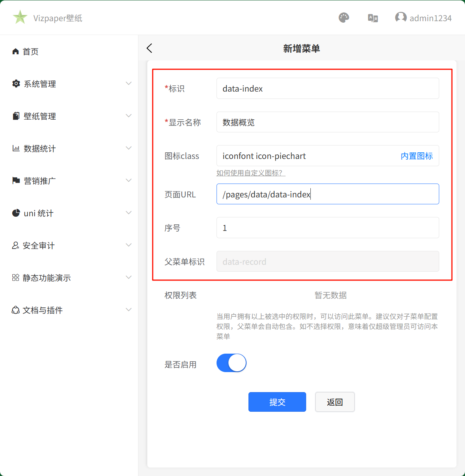
Task: Click the admin1234 user avatar icon
Action: point(401,17)
